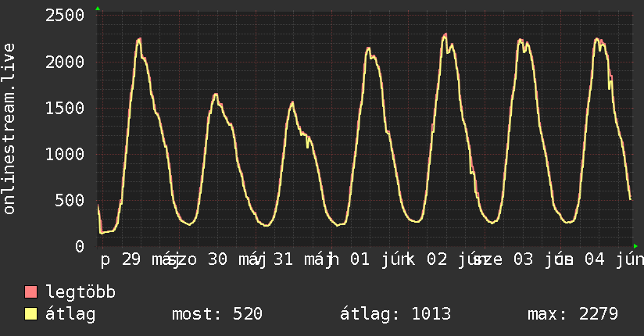Select the 'átlag' legend label
This screenshot has width=644, height=336.
(70, 314)
